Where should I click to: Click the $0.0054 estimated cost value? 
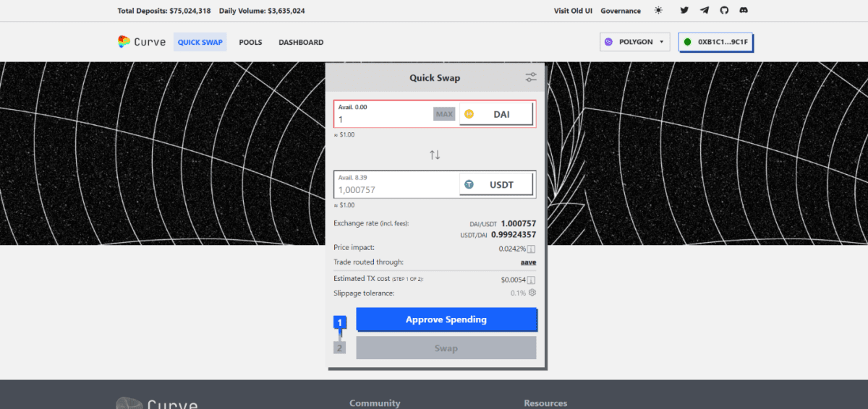(x=513, y=280)
